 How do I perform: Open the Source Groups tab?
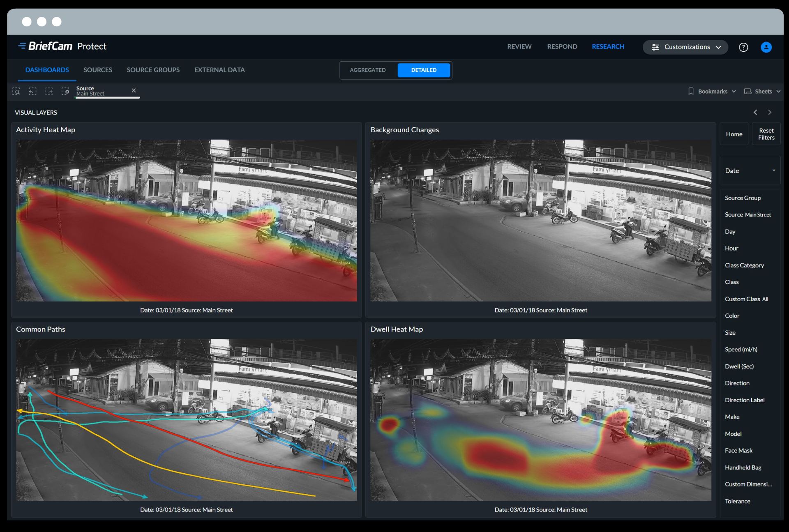pyautogui.click(x=153, y=70)
